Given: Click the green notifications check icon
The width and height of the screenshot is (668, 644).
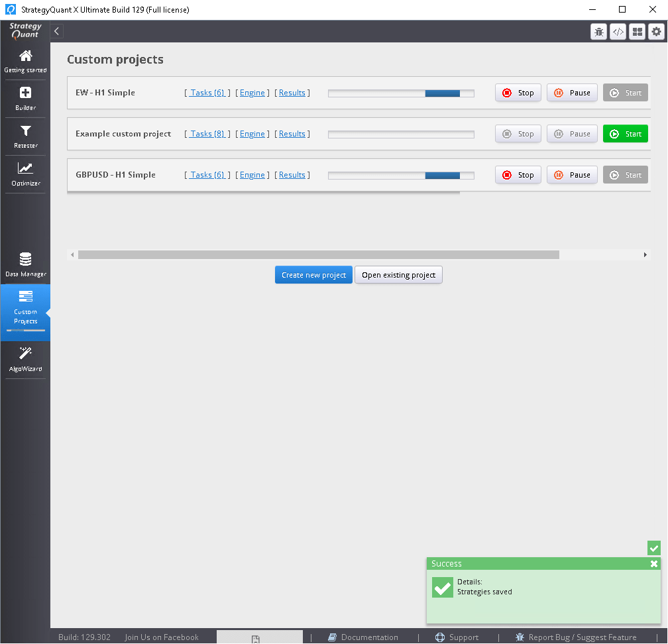Looking at the screenshot, I should [654, 548].
